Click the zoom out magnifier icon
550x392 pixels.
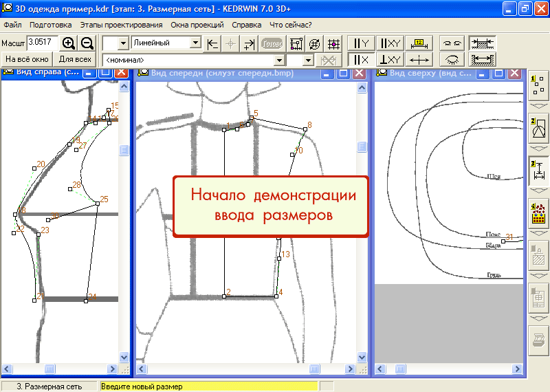[87, 43]
